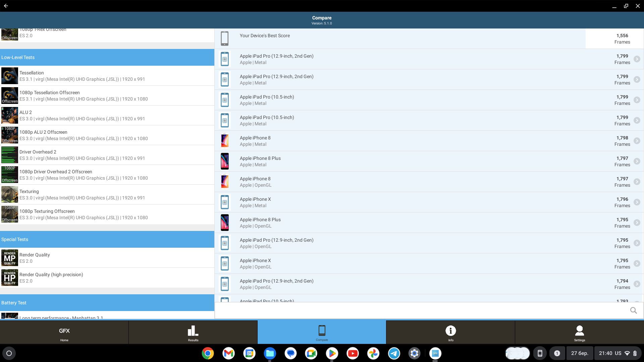Click Apple iPad Pro 12.9-inch 2nd Gen Metal result

[427, 59]
